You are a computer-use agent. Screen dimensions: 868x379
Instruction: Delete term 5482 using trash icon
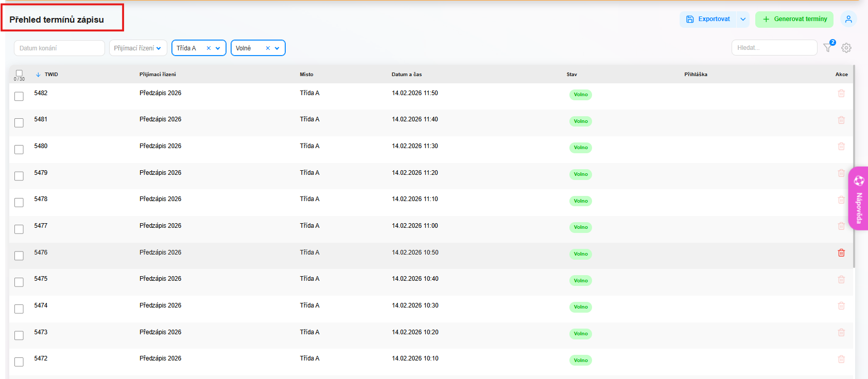tap(841, 94)
